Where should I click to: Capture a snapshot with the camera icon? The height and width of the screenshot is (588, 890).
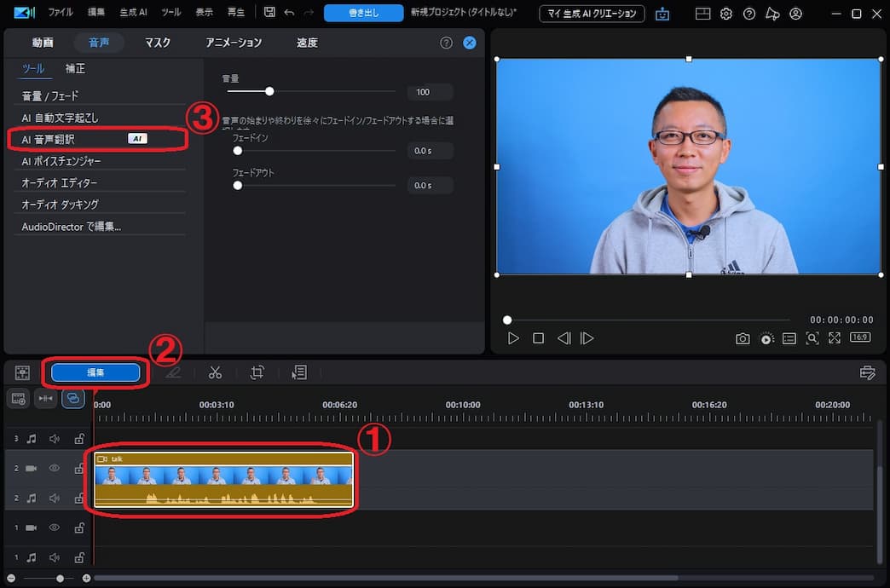tap(743, 338)
